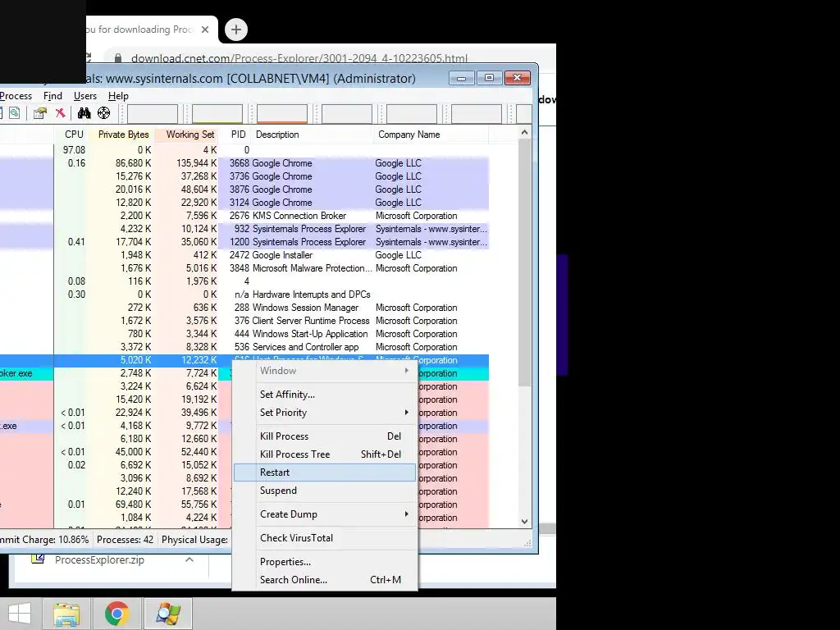Choose Set Affinity... from context menu
840x630 pixels.
[x=325, y=395]
